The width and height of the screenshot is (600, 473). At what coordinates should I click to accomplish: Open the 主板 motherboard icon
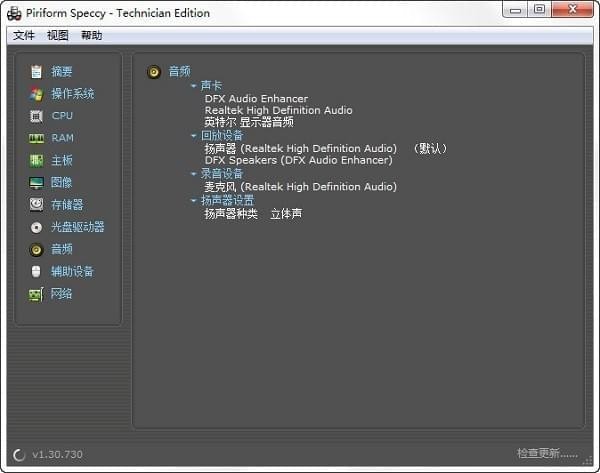click(x=36, y=160)
